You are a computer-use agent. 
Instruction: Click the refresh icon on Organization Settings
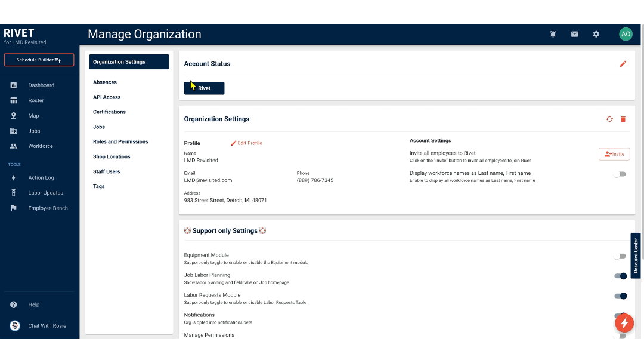click(609, 119)
